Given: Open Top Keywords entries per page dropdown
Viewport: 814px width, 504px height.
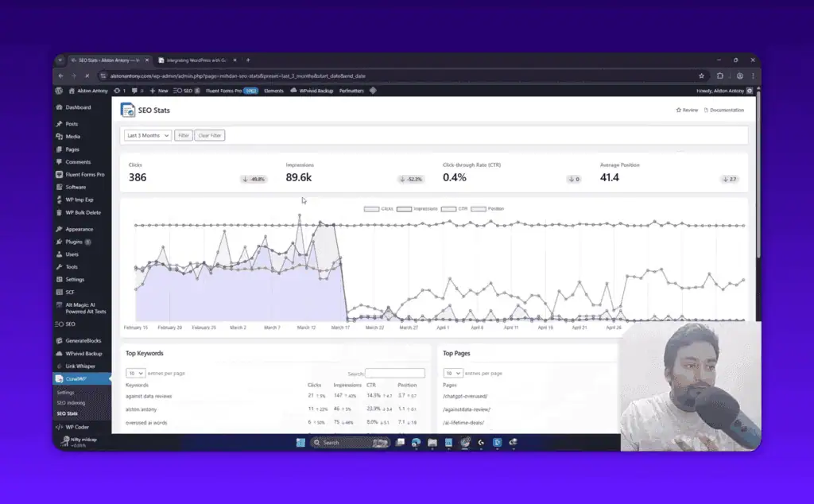Looking at the screenshot, I should pos(135,373).
